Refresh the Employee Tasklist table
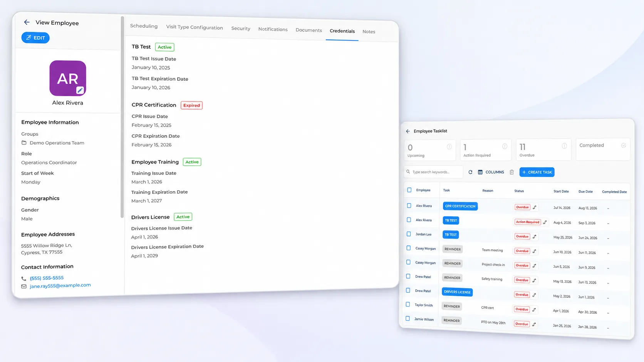Viewport: 644px width, 362px height. click(470, 172)
